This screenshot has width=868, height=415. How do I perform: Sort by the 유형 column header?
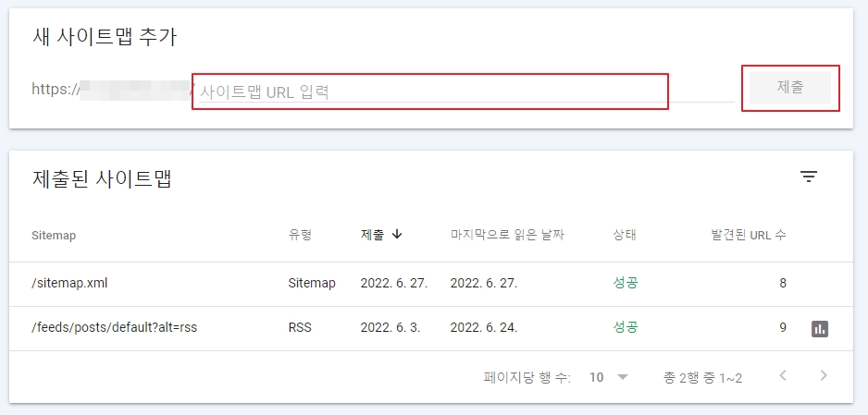300,235
